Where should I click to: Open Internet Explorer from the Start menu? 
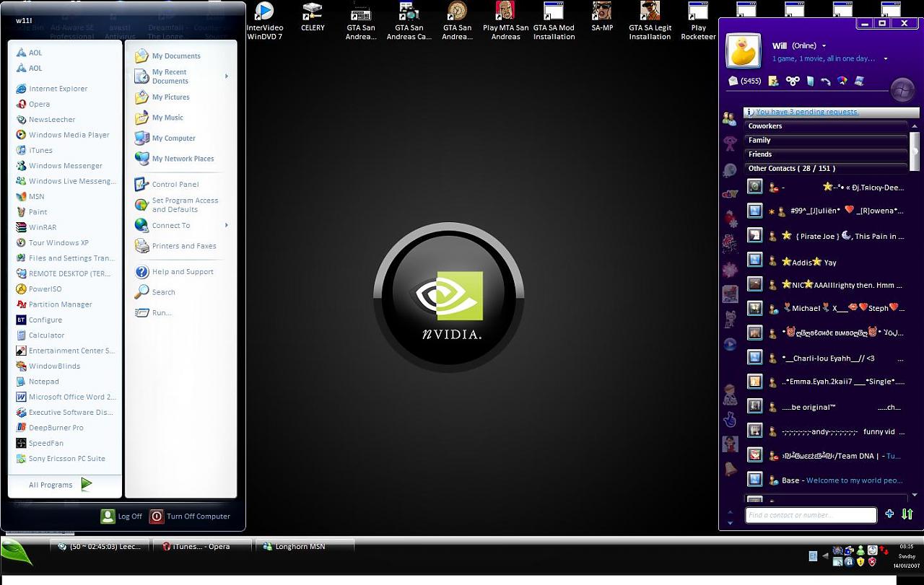click(51, 89)
